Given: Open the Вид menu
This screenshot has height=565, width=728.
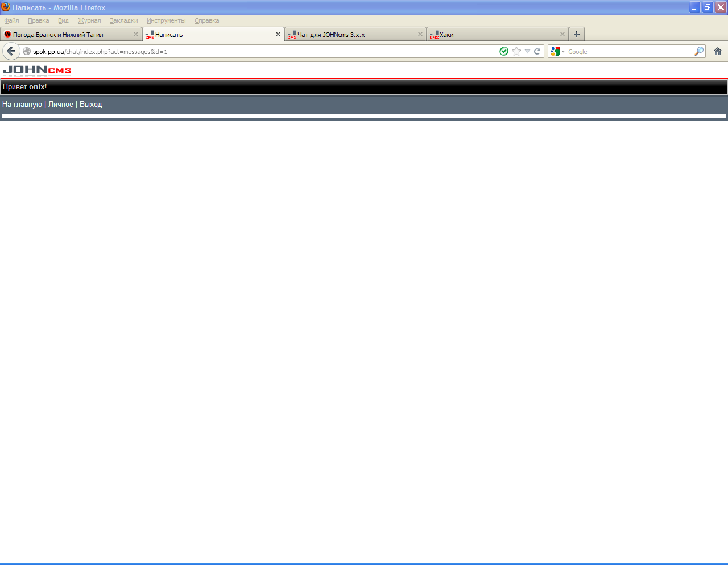Looking at the screenshot, I should pyautogui.click(x=63, y=20).
